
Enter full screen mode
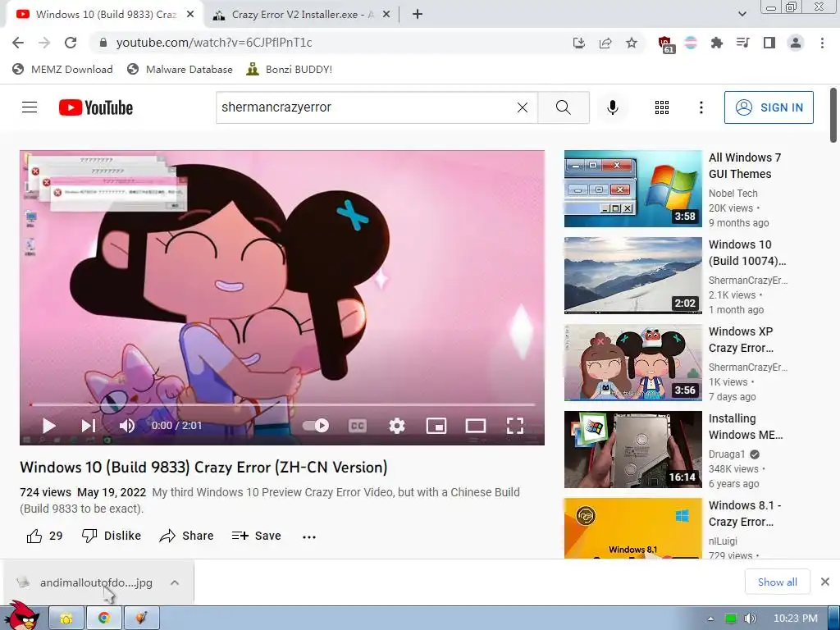point(515,426)
